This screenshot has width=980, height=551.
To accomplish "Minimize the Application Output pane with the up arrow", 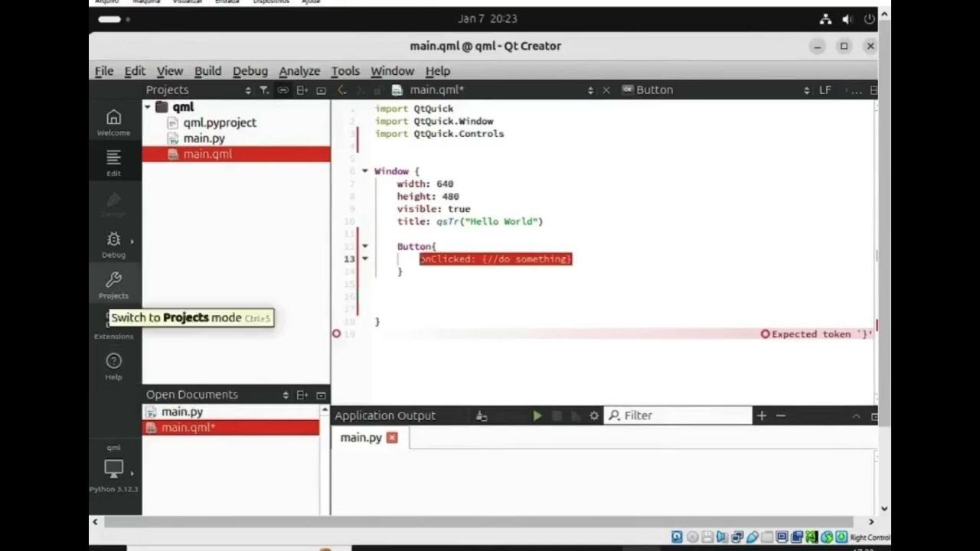I will [x=856, y=416].
